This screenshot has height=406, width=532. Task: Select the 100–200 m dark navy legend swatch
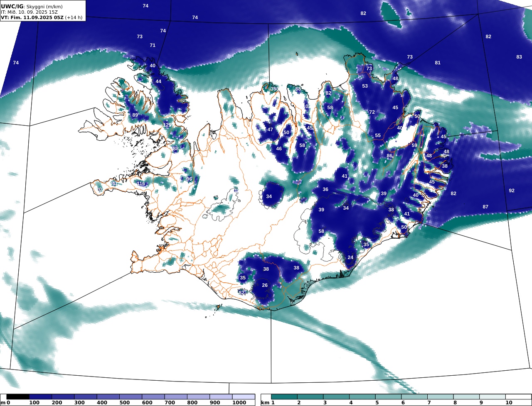(x=41, y=397)
